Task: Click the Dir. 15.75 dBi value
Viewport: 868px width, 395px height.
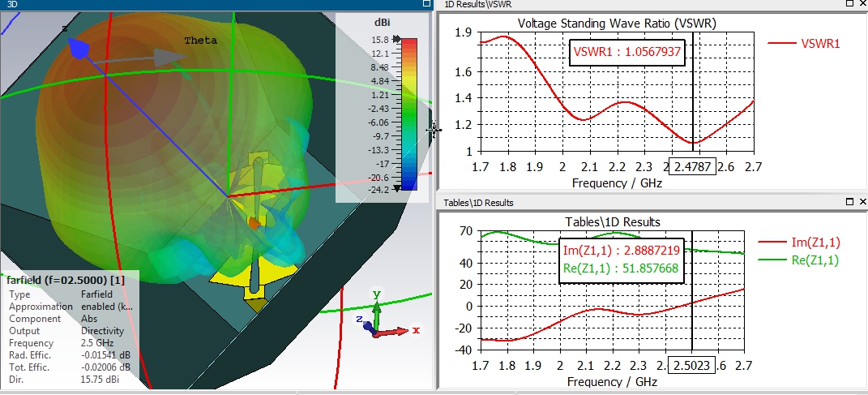Action: (x=100, y=380)
